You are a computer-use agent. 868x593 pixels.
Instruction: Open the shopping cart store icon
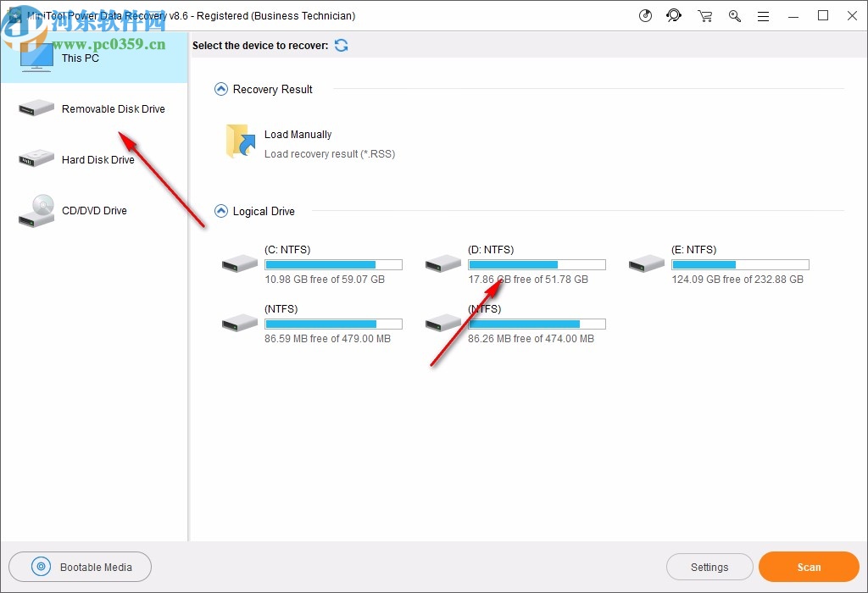coord(704,15)
